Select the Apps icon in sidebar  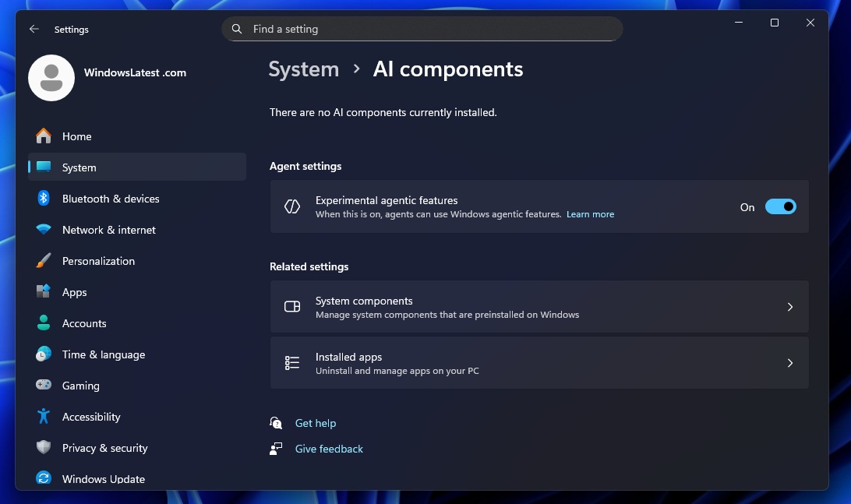44,292
